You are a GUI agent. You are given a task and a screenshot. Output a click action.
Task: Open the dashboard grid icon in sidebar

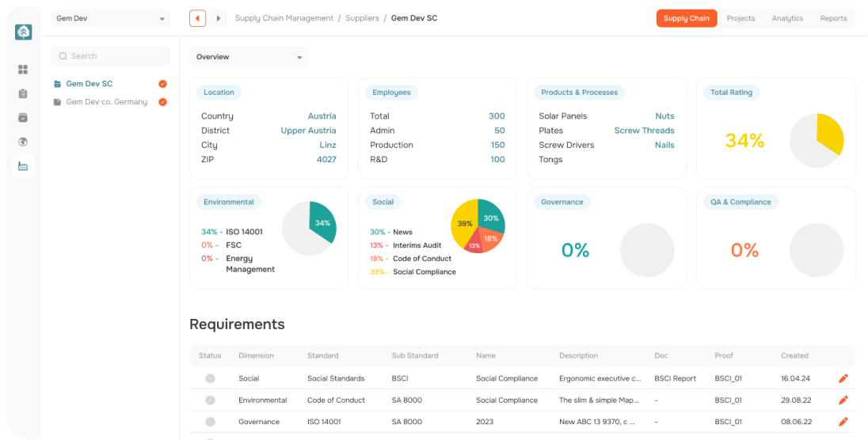23,70
